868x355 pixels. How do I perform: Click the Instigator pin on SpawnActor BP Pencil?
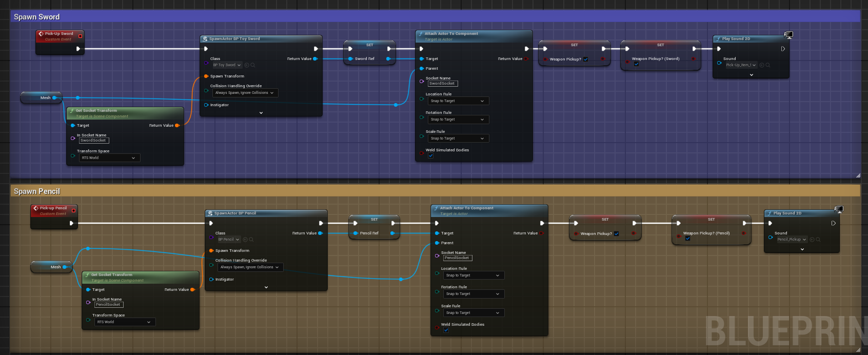pyautogui.click(x=211, y=279)
